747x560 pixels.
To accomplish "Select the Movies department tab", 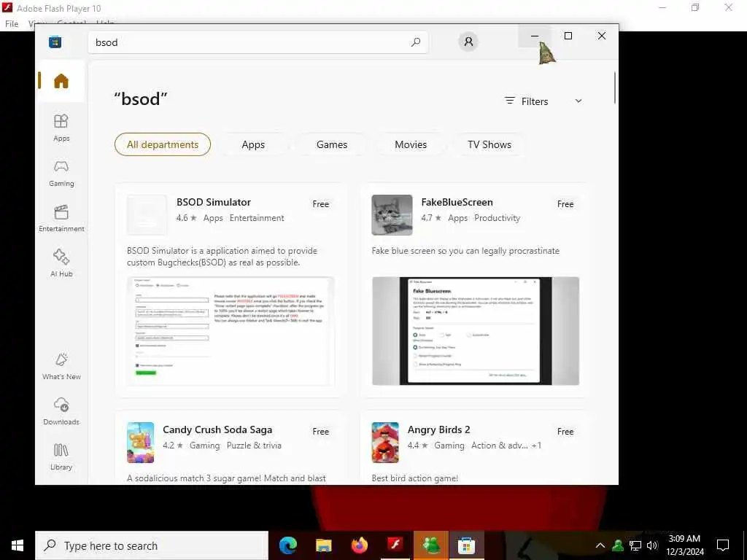I will pos(411,144).
